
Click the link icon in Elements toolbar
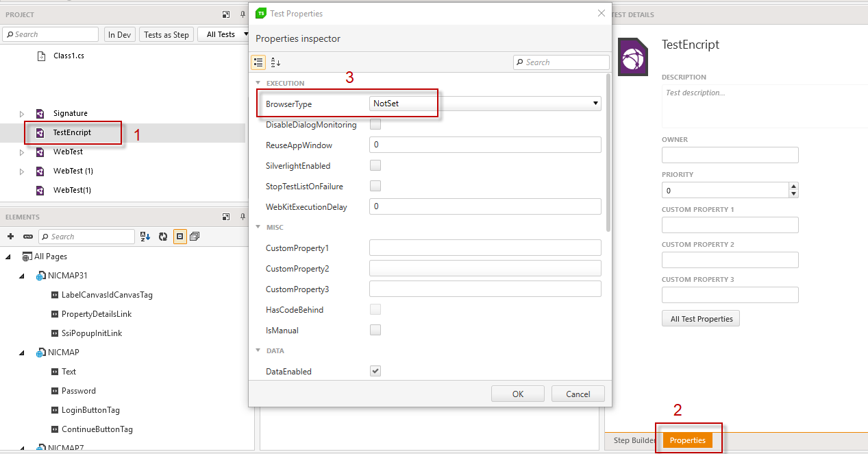click(x=28, y=237)
